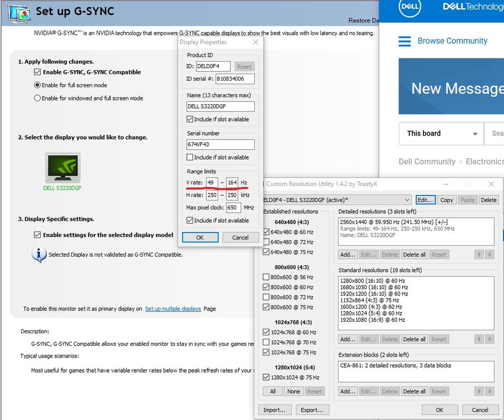504x420 pixels.
Task: Click Cancel in Display Properties dialog
Action: pos(240,237)
